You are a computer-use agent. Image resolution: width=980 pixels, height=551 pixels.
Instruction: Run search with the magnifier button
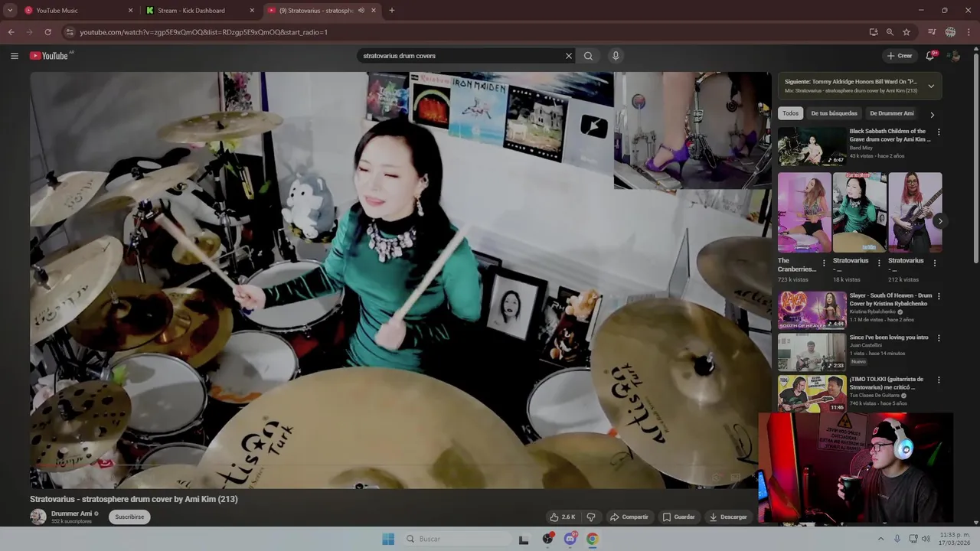(x=588, y=56)
